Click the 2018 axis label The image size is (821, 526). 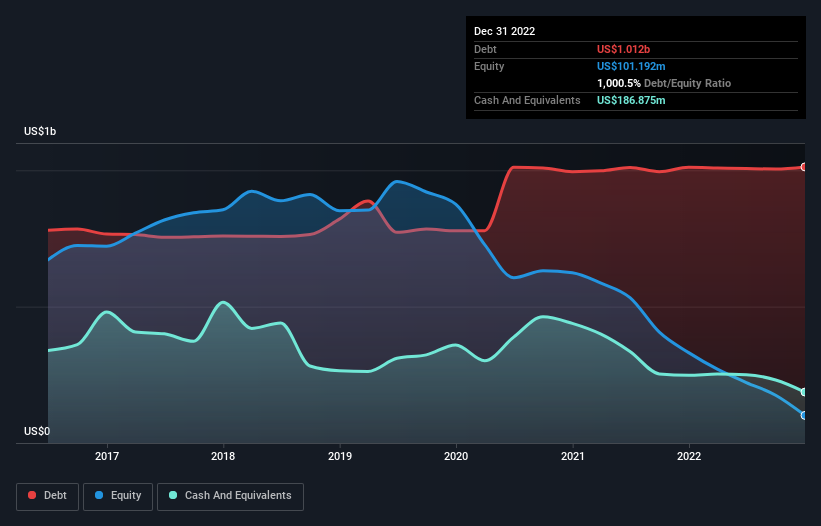(x=223, y=456)
